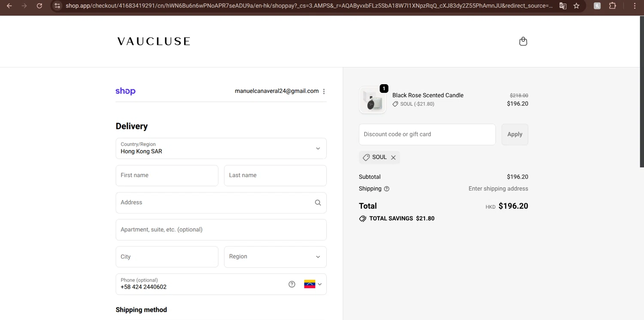This screenshot has height=320, width=644.
Task: Click the Shop Pay logo
Action: click(x=125, y=91)
